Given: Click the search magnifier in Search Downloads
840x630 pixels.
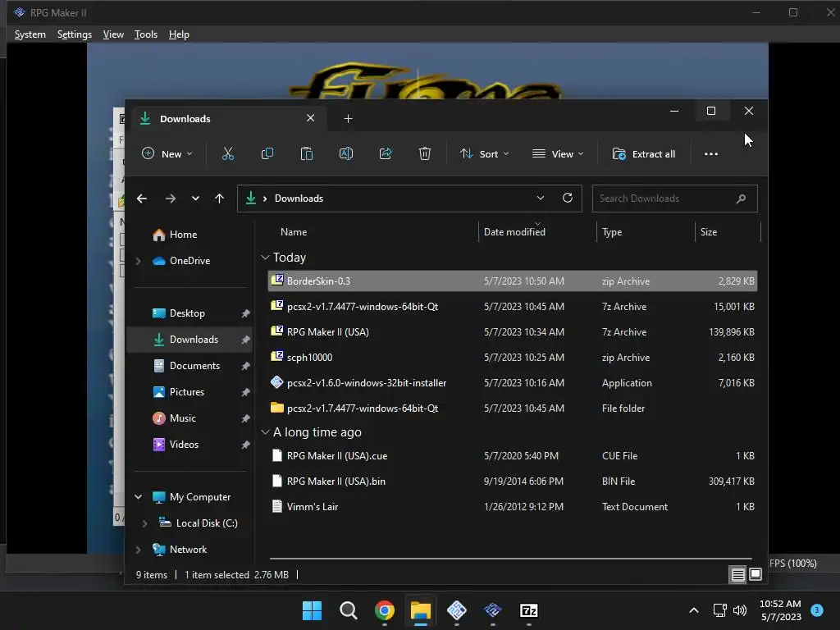Looking at the screenshot, I should point(742,199).
